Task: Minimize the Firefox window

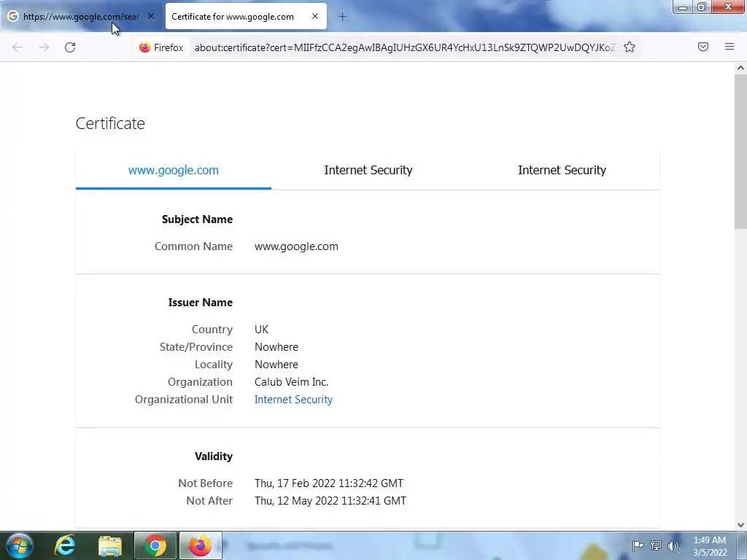Action: (682, 7)
